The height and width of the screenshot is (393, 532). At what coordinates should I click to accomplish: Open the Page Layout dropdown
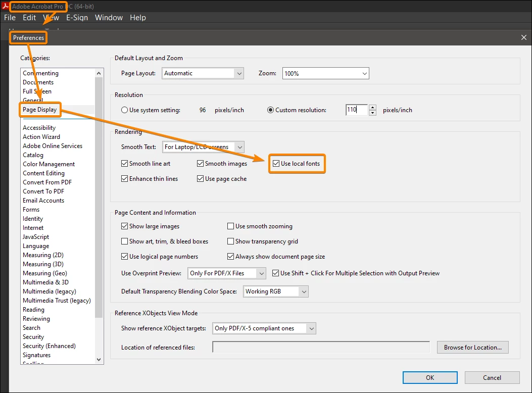203,73
